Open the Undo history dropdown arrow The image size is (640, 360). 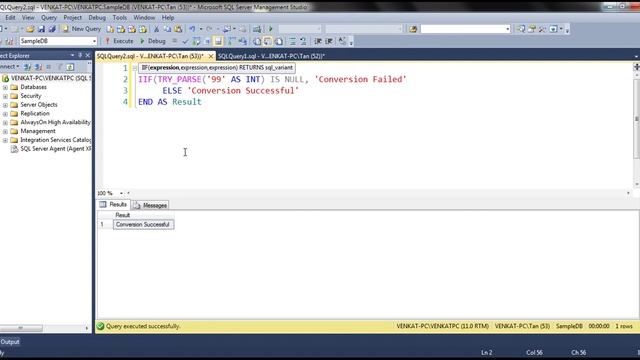coord(200,29)
